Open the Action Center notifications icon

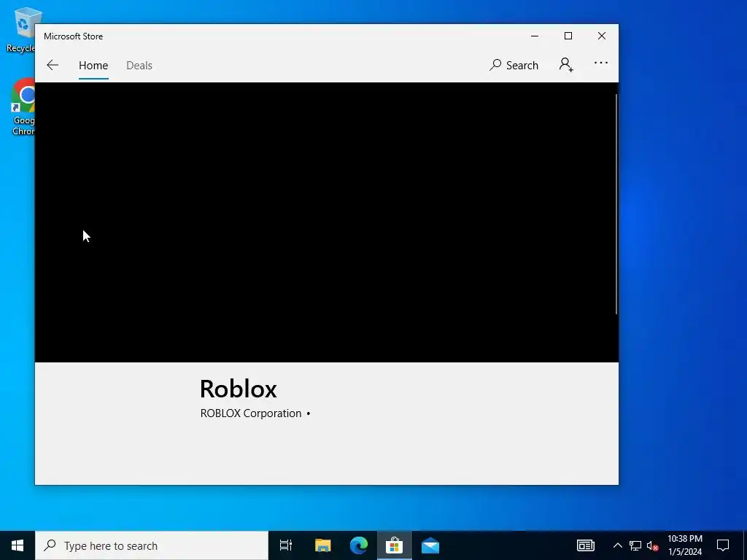[x=723, y=545]
